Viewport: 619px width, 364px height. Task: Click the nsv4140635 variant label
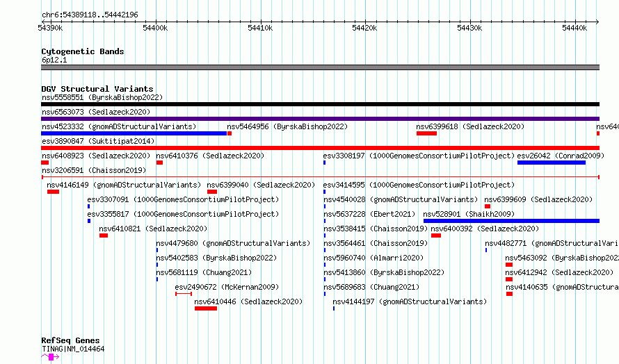(x=562, y=287)
